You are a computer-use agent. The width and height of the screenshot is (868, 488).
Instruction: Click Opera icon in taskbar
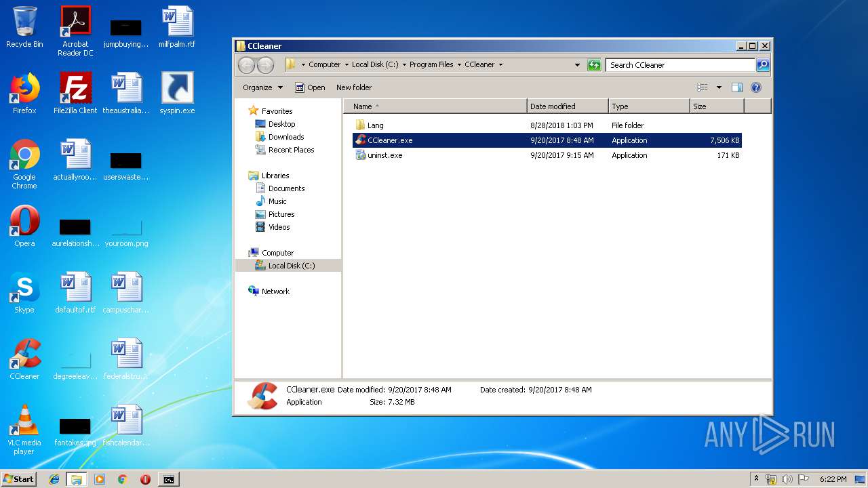pos(145,479)
